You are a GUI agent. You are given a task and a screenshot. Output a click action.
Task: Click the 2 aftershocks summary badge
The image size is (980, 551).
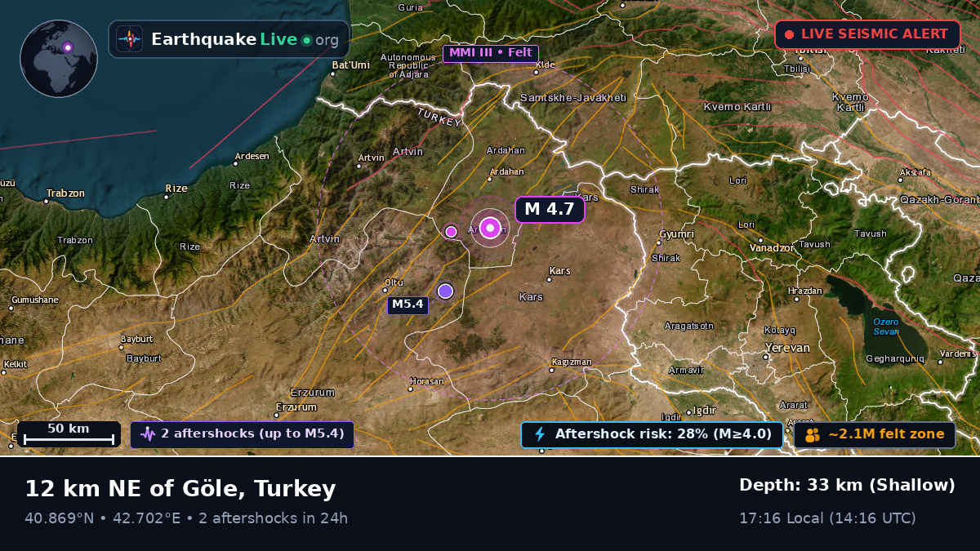(243, 434)
